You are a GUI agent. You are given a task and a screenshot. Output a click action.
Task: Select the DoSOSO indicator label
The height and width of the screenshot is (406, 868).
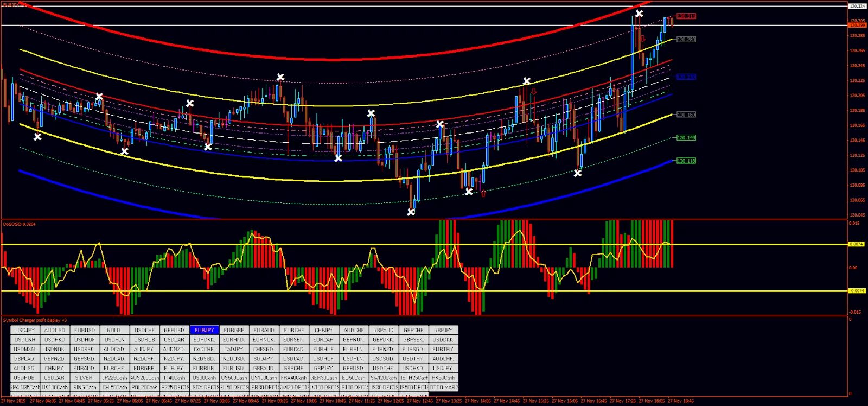(20, 224)
